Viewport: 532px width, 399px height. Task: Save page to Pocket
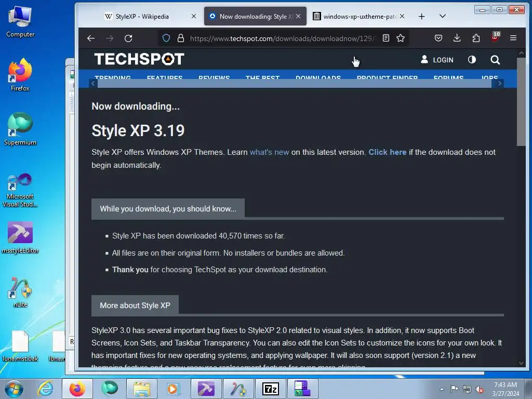[x=438, y=38]
